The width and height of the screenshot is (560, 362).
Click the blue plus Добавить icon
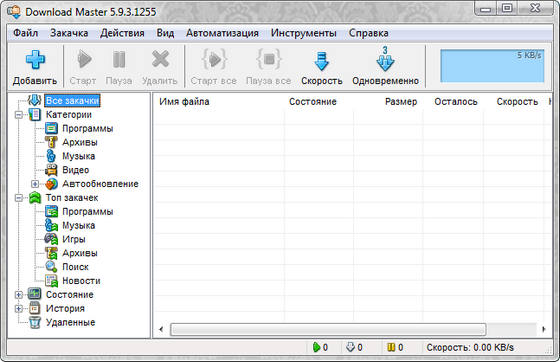pyautogui.click(x=35, y=60)
